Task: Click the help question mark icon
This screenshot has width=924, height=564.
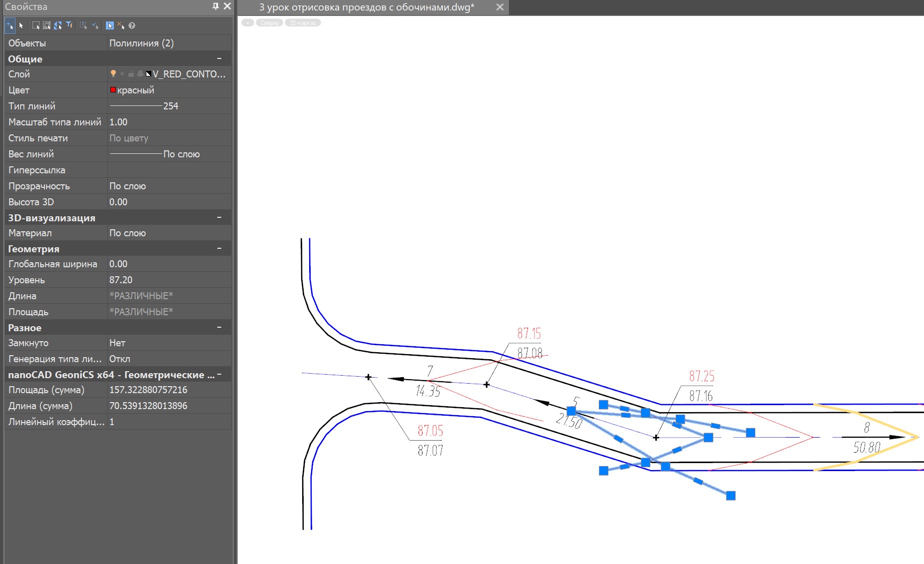Action: (x=132, y=25)
